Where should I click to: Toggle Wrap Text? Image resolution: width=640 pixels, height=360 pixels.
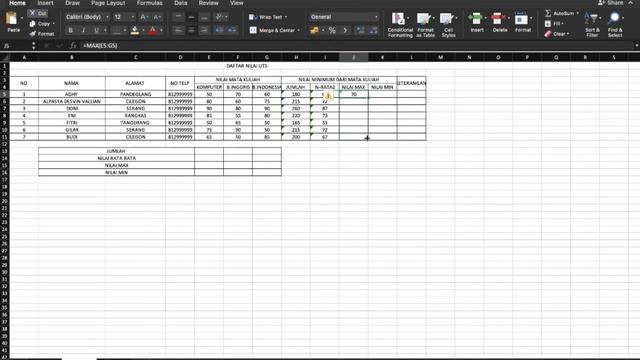268,17
